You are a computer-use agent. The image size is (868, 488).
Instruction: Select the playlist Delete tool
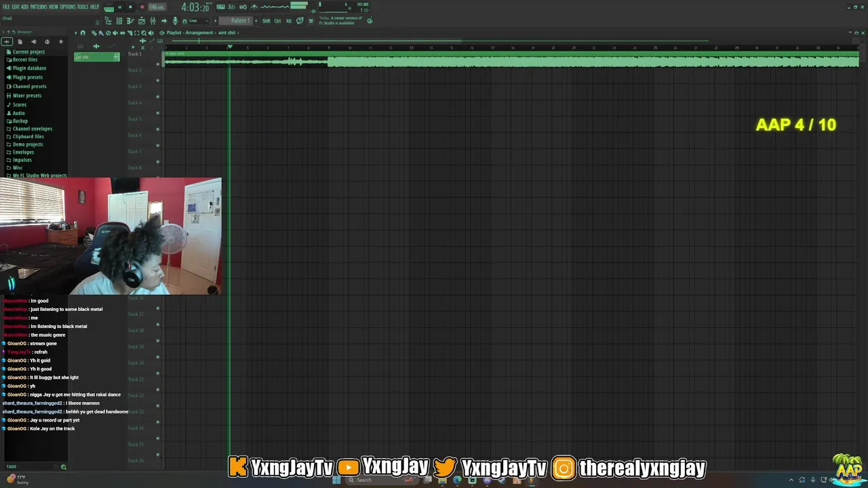(x=108, y=33)
